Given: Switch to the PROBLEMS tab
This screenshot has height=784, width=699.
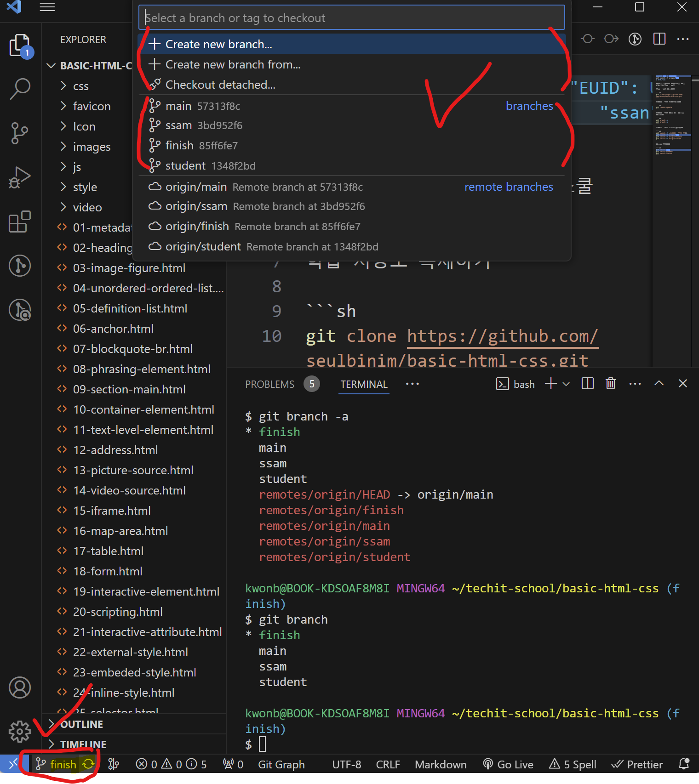Looking at the screenshot, I should coord(270,384).
